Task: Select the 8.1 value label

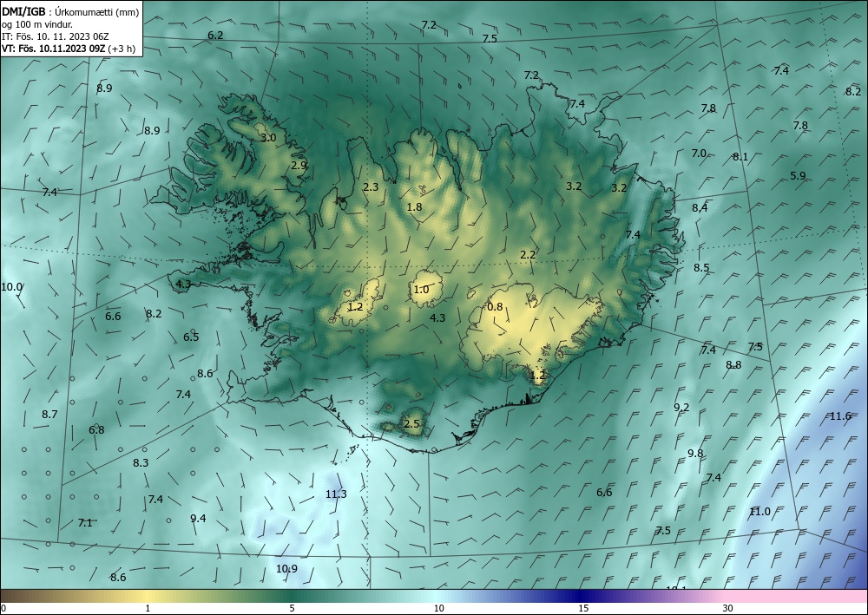Action: point(740,157)
